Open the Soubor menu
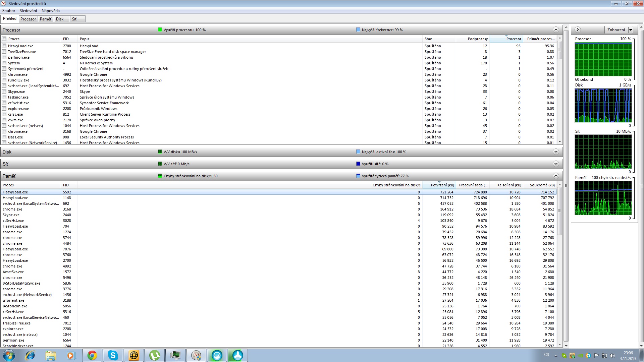 click(9, 11)
